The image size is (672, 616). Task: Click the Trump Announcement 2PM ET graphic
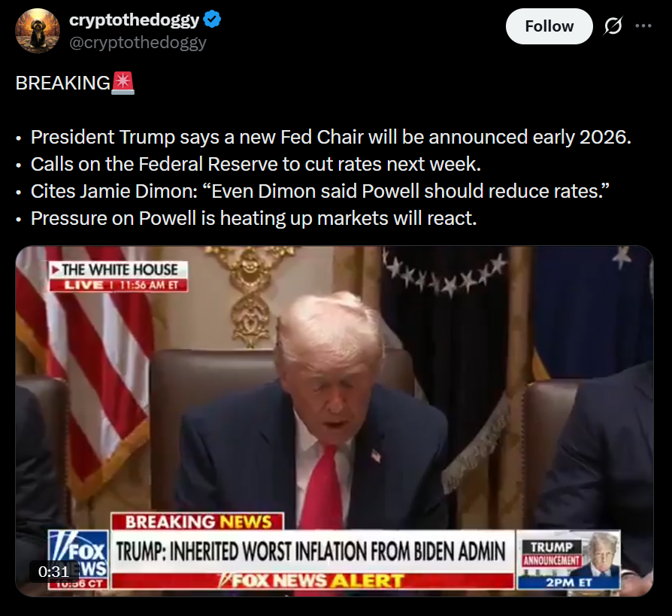point(569,560)
